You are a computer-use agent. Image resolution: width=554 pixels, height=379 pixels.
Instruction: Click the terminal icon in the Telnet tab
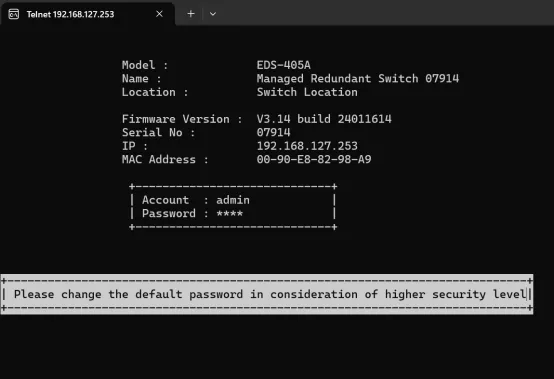(14, 14)
